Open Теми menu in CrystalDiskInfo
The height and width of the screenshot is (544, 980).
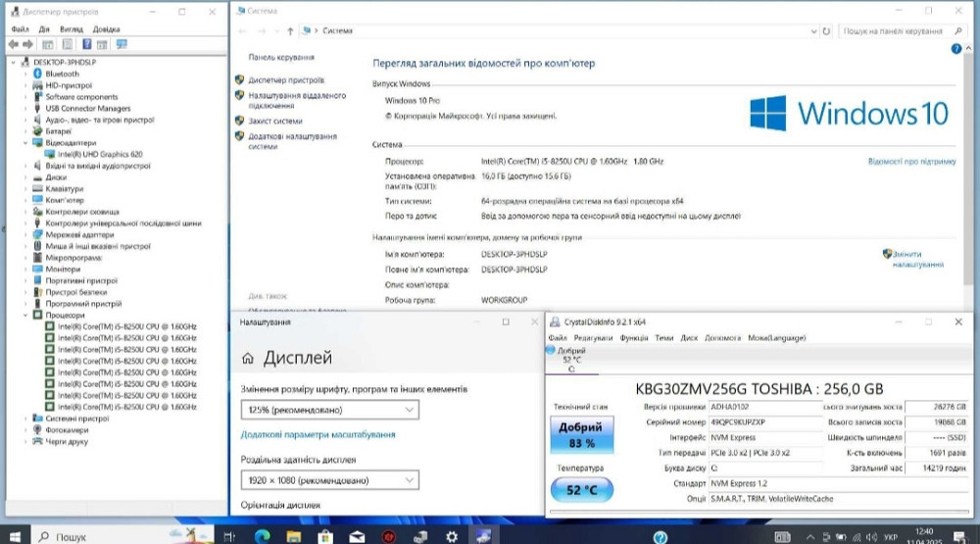click(663, 337)
